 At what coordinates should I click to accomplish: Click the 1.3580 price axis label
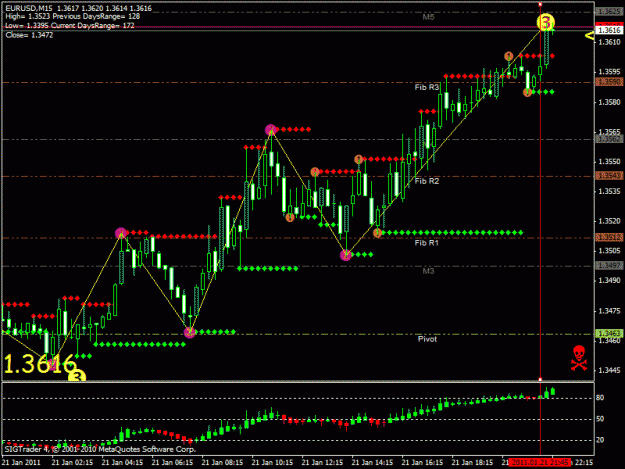pyautogui.click(x=609, y=102)
